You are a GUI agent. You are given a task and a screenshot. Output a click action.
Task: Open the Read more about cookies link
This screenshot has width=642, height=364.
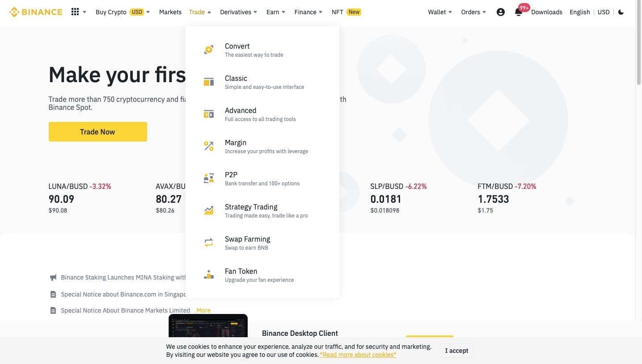pyautogui.click(x=358, y=355)
